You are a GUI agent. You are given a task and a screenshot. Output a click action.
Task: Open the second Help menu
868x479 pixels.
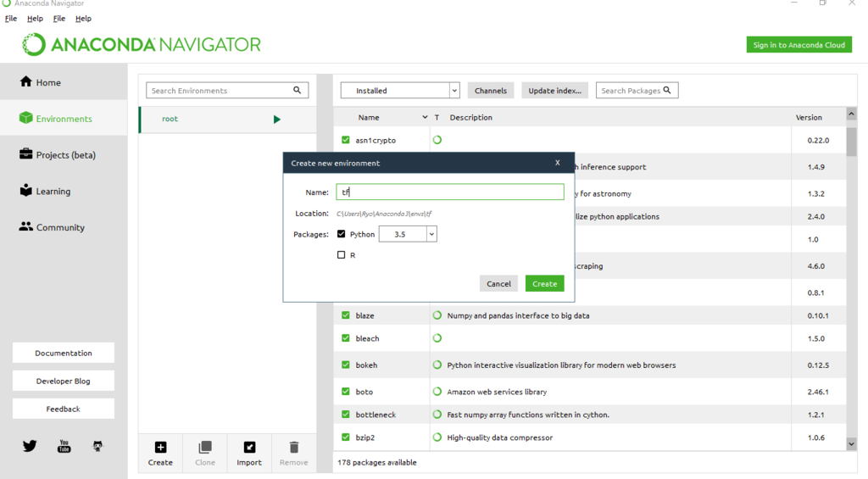pos(84,19)
